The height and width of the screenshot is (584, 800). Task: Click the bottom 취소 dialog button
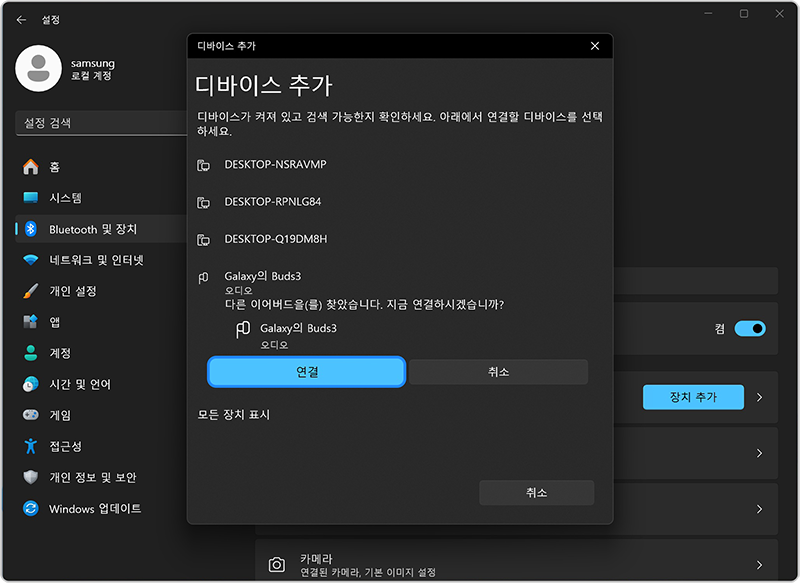point(536,493)
